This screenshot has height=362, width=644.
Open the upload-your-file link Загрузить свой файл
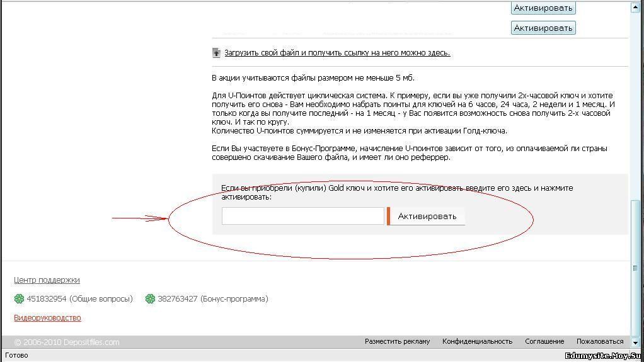pos(337,53)
